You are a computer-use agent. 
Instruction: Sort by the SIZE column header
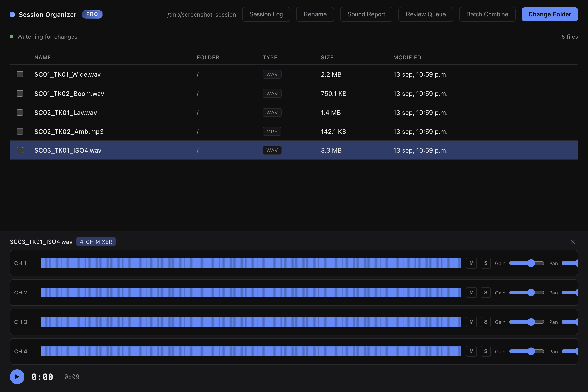[327, 58]
